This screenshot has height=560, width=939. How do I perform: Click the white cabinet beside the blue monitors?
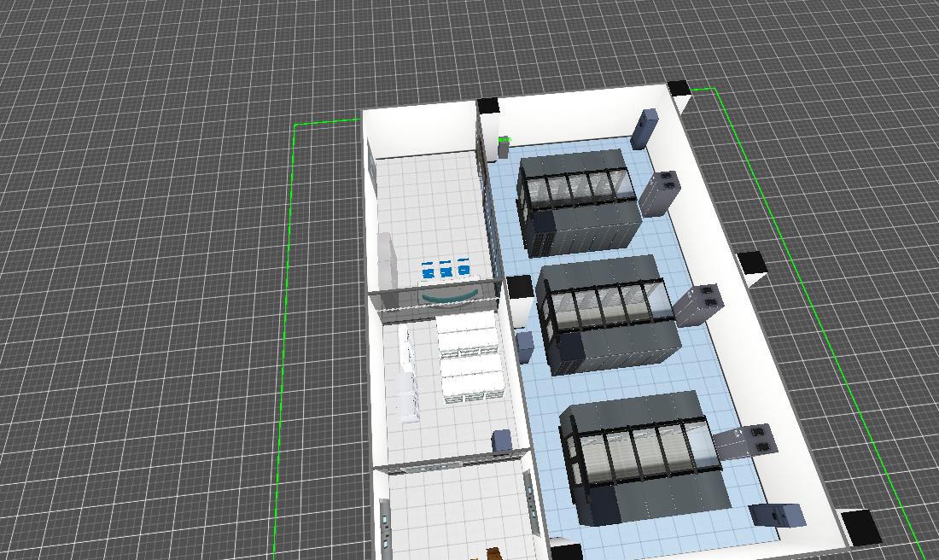point(387,261)
